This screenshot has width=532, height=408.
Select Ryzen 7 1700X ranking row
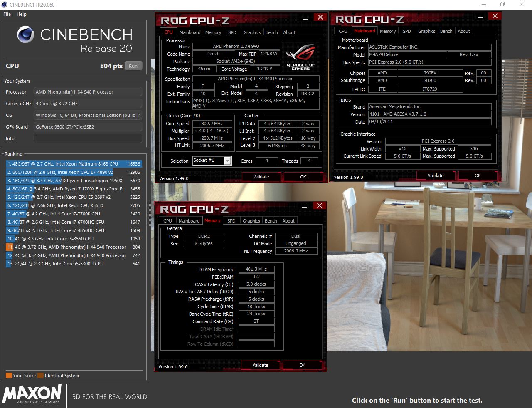click(74, 189)
